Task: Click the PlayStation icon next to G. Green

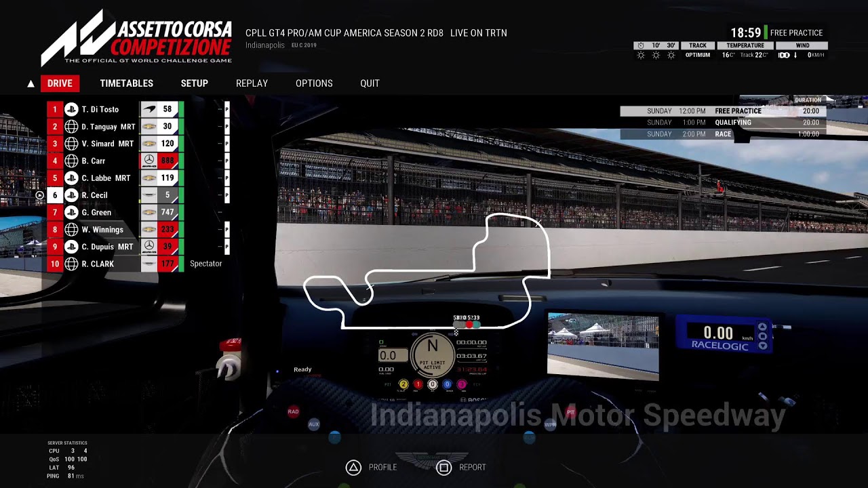Action: (x=71, y=212)
